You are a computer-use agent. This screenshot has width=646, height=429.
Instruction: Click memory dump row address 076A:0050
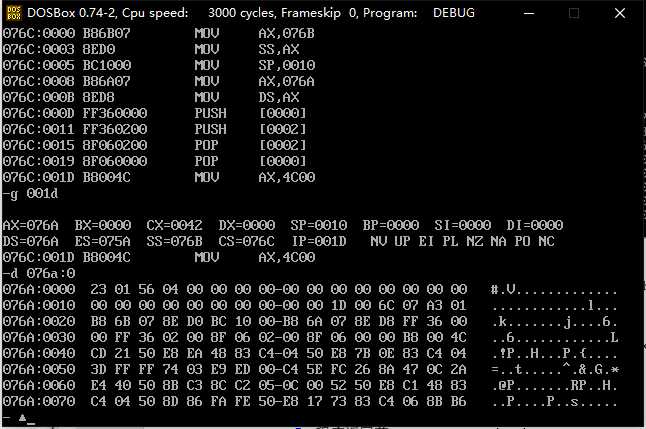point(39,369)
